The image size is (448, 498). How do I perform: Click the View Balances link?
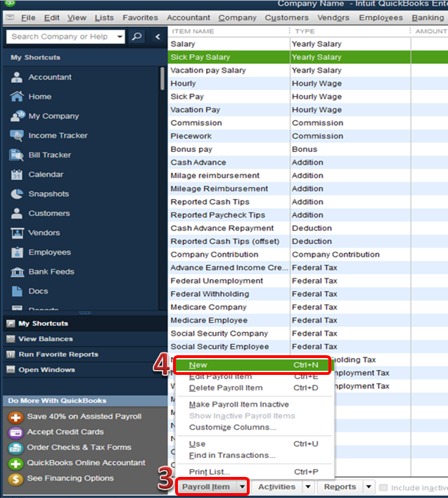pos(46,339)
